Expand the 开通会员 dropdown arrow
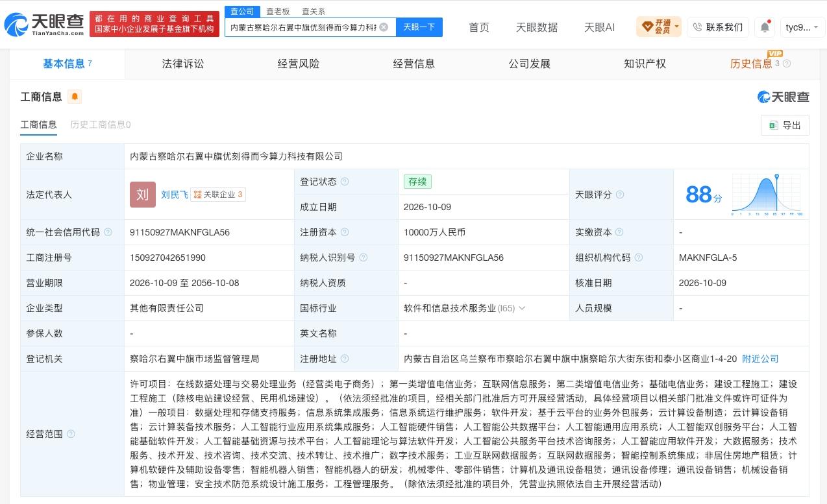827x504 pixels. click(x=676, y=27)
